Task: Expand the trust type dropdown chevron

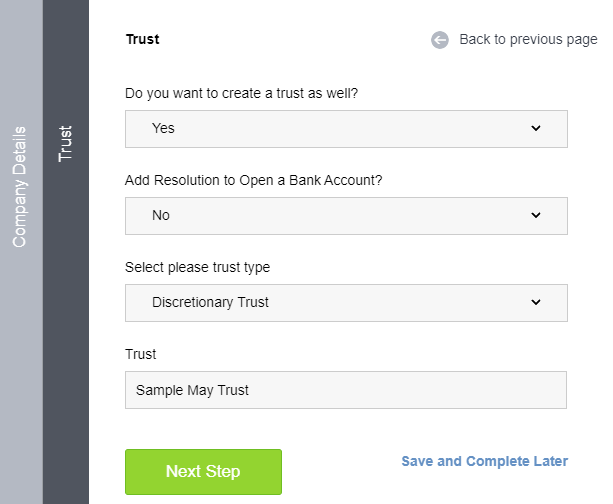Action: tap(536, 302)
